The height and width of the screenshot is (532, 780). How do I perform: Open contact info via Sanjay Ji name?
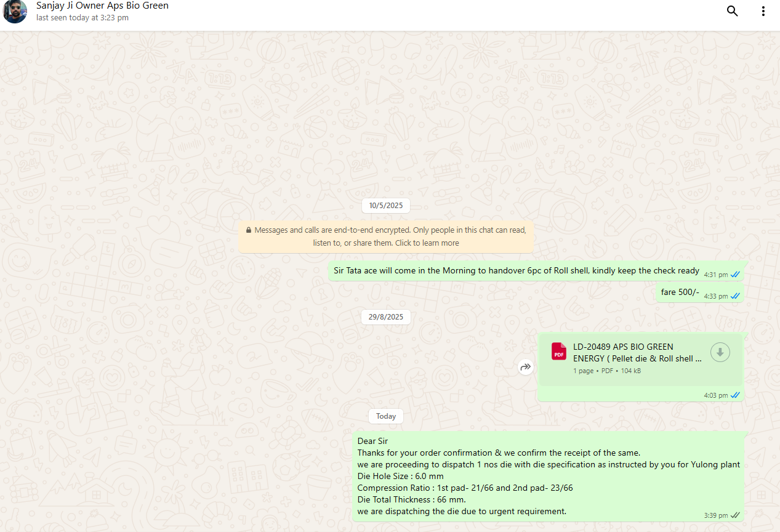point(102,6)
